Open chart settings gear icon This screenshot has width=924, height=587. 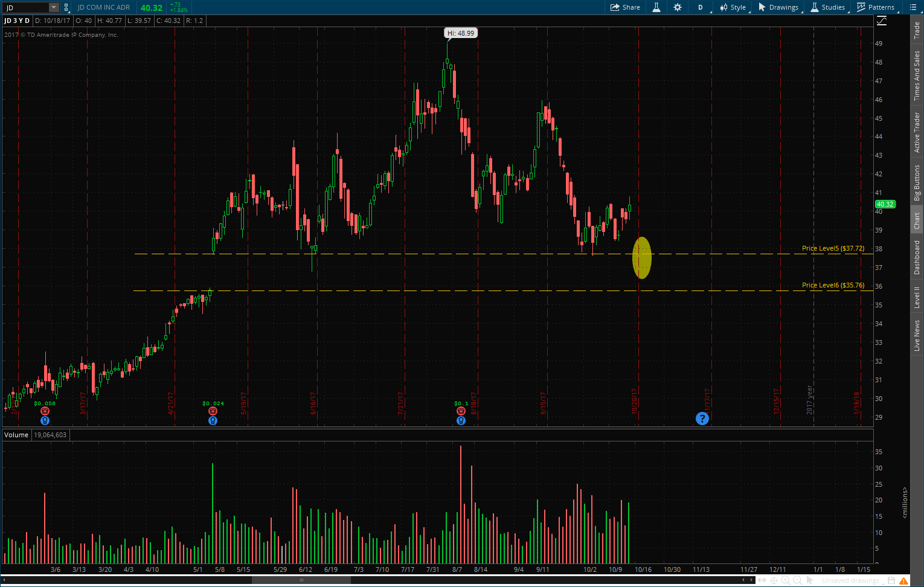(678, 7)
